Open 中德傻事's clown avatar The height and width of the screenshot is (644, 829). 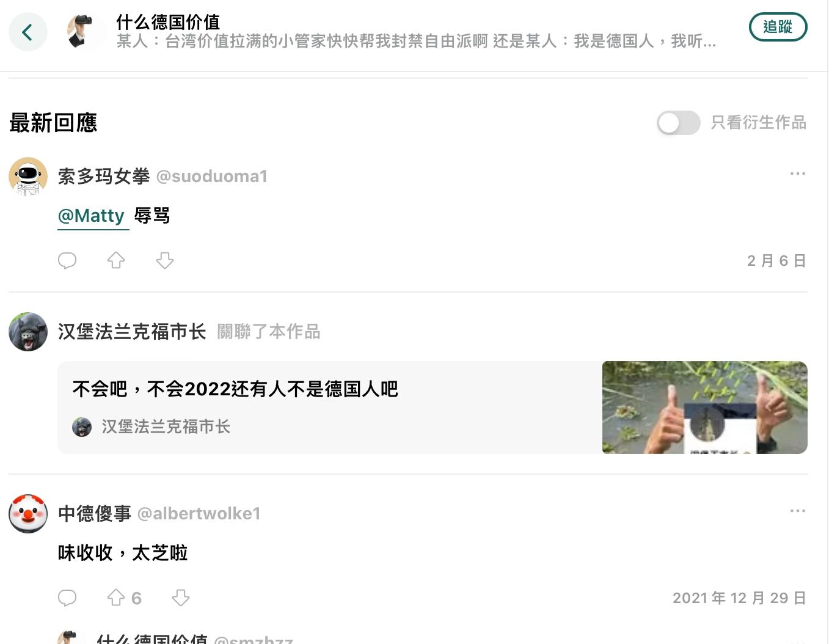28,514
